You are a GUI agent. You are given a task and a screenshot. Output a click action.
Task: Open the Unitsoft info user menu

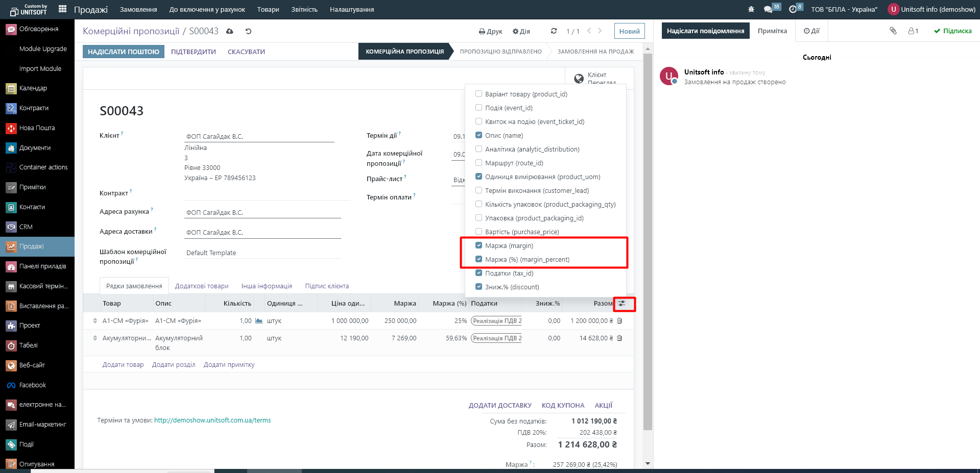(931, 9)
